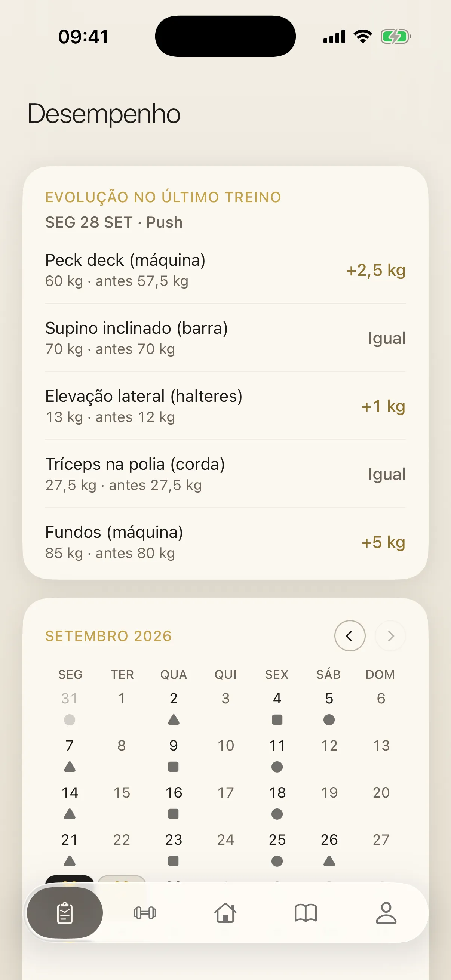
Task: Open the clipboard performance tab
Action: [65, 913]
